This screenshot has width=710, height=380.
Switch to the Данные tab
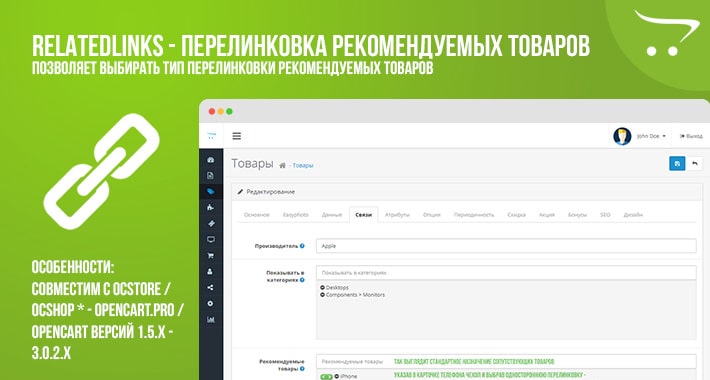tap(332, 215)
